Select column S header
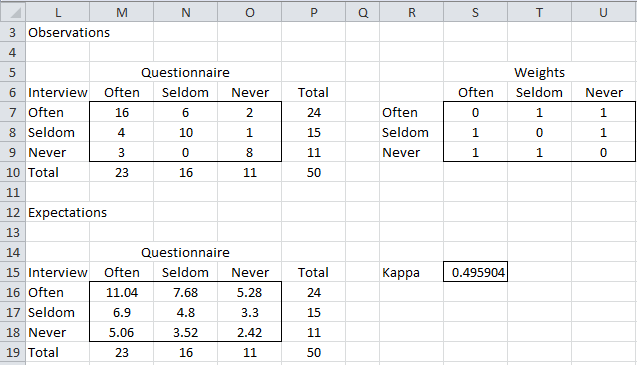 tap(475, 13)
